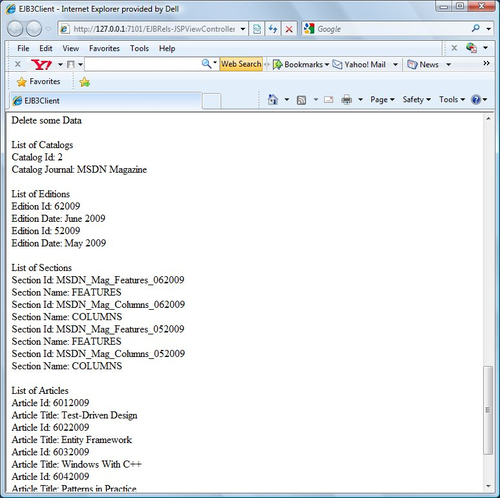Screen dimensions: 500x498
Task: Open the Yahoo! Mail dropdown arrow
Action: [395, 64]
